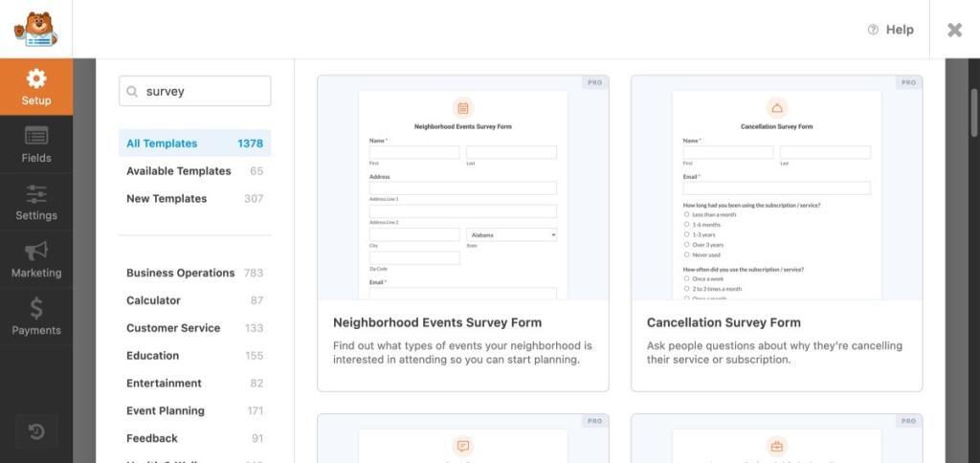Select the 'Never used' radio option

click(x=687, y=254)
